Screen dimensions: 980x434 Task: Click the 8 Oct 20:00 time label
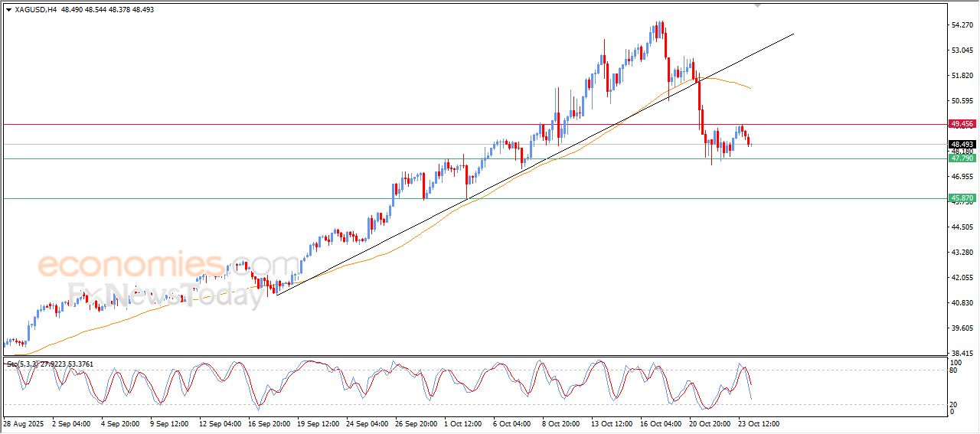(561, 423)
